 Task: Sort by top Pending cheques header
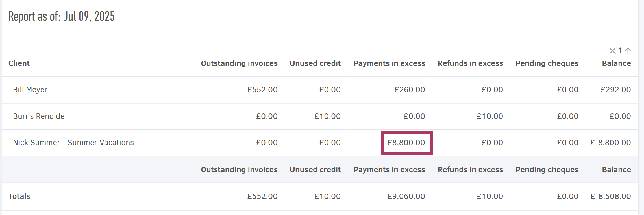[547, 63]
